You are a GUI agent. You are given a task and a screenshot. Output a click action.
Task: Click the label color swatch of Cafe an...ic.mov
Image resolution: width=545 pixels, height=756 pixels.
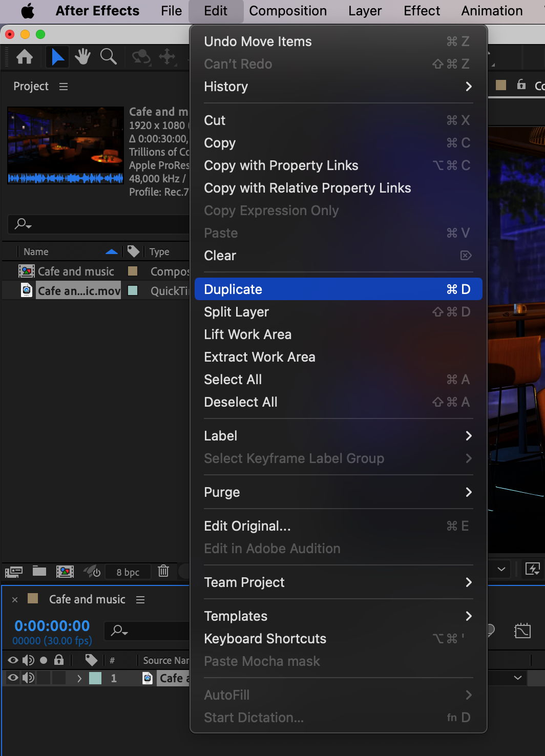[x=133, y=290]
